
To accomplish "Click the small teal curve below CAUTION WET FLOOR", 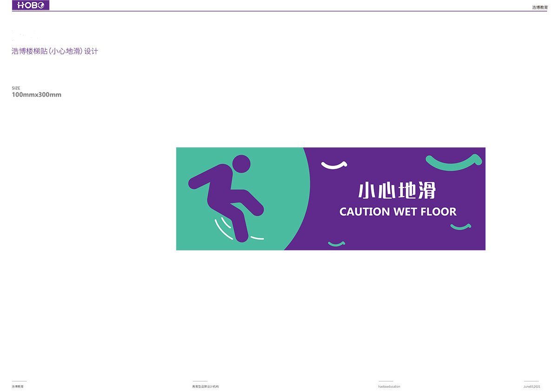I will (460, 227).
